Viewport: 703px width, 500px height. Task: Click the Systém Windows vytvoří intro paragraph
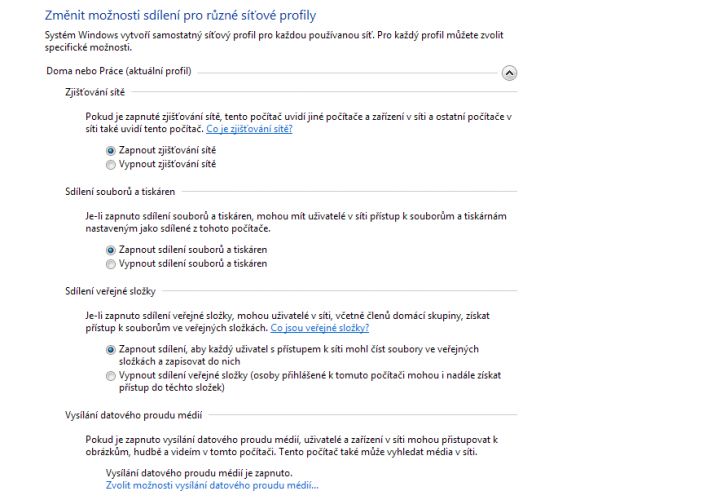[274, 41]
